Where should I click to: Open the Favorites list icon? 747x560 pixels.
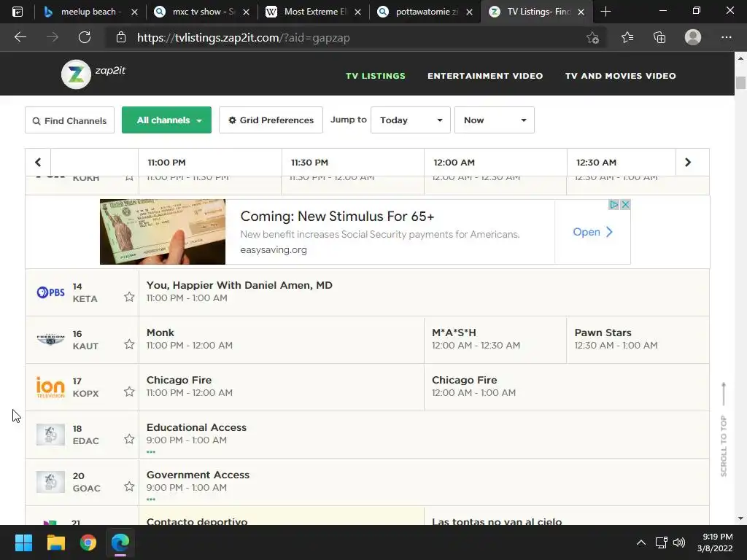tap(627, 37)
